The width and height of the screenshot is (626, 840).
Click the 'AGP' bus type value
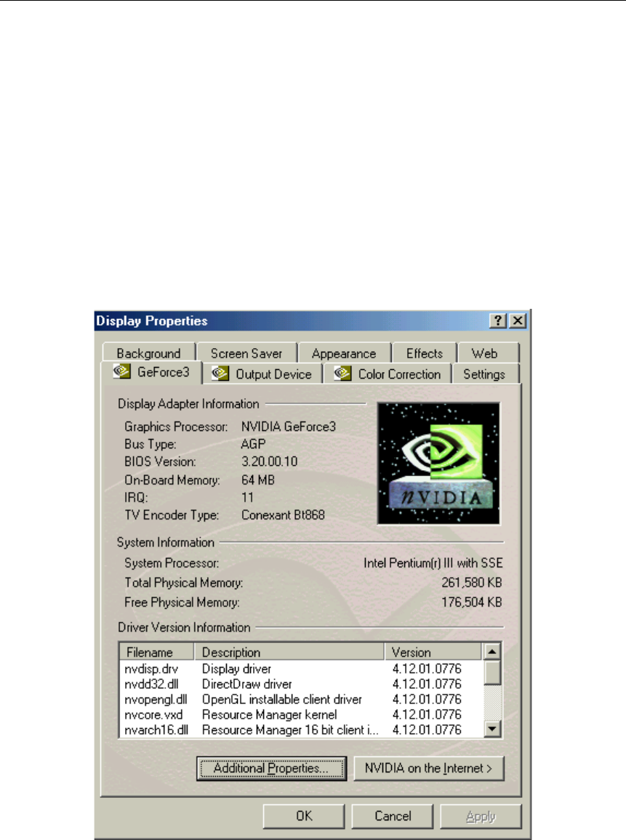point(253,444)
